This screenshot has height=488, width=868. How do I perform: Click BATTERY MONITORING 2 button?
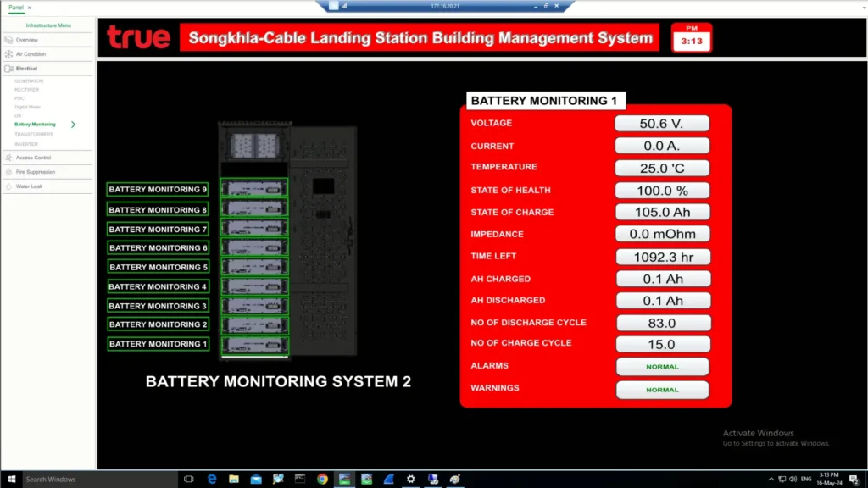159,324
